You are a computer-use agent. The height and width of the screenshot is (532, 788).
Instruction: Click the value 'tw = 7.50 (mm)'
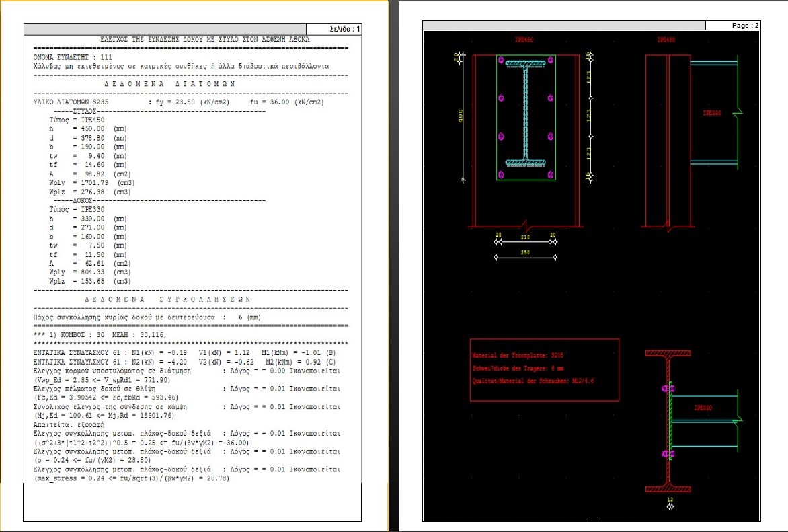coord(88,246)
